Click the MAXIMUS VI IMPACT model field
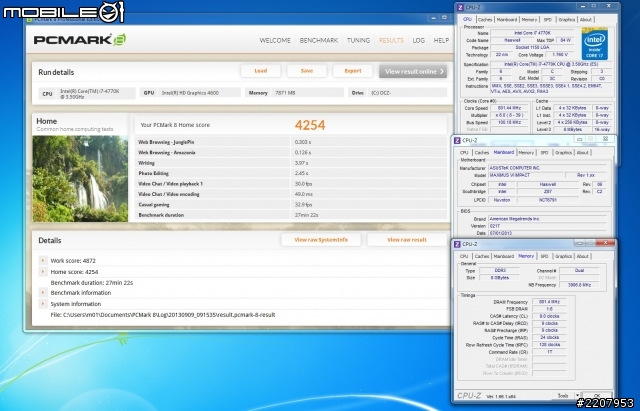Image resolution: width=640 pixels, height=411 pixels. [x=527, y=175]
